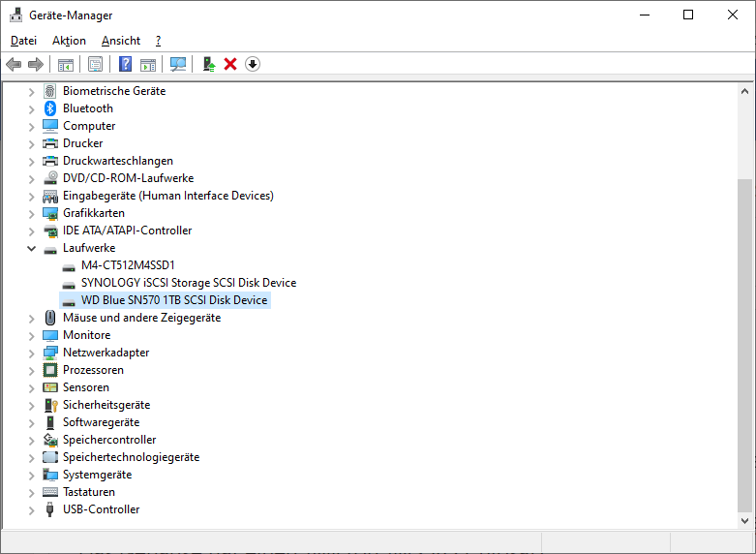The height and width of the screenshot is (554, 756).
Task: Click the Biometrische Geräte fingerprint icon
Action: (50, 91)
